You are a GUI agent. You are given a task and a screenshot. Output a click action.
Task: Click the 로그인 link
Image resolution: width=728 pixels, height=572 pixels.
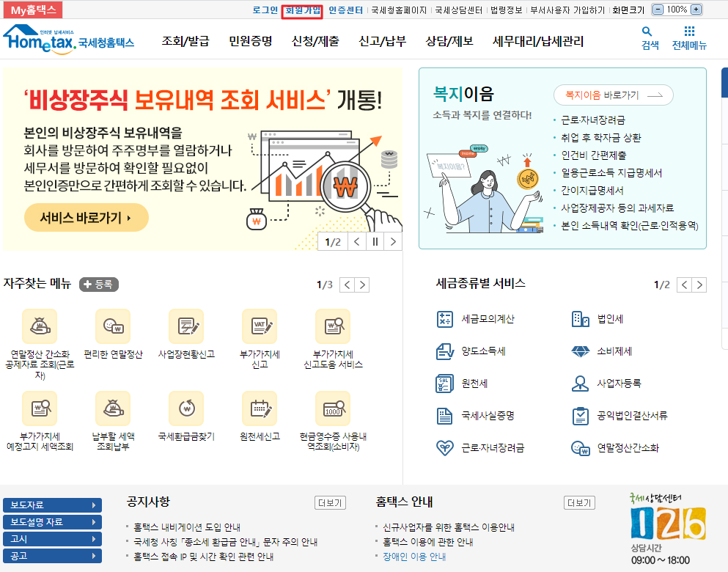(x=265, y=10)
